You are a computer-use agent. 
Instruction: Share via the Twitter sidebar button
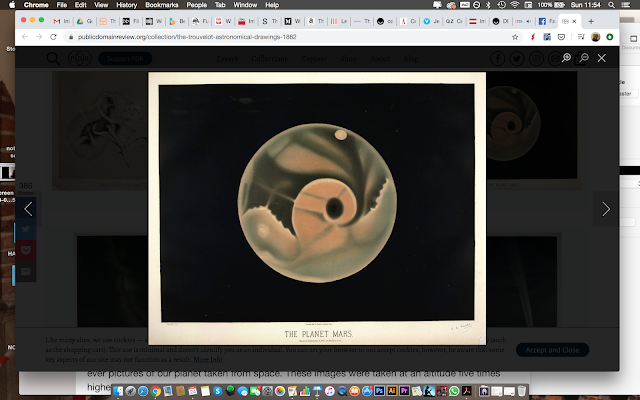26,229
